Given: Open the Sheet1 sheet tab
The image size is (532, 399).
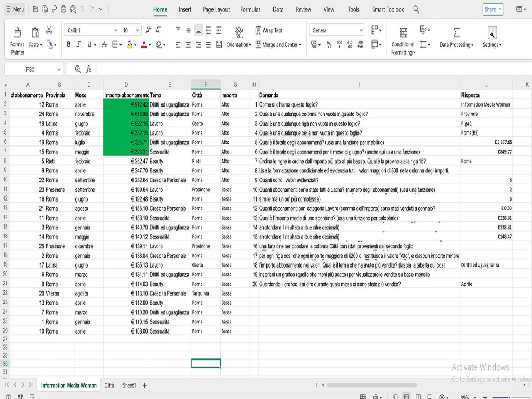Looking at the screenshot, I should (129, 385).
